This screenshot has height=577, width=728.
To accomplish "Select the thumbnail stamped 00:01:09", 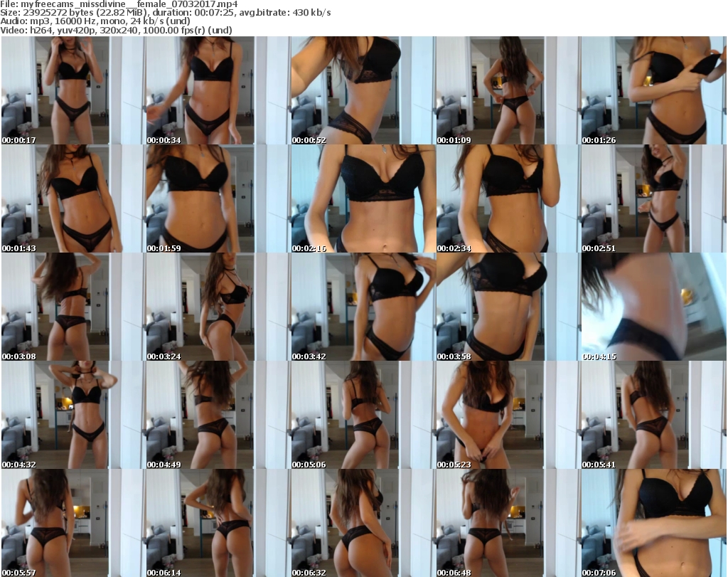I will pos(508,90).
